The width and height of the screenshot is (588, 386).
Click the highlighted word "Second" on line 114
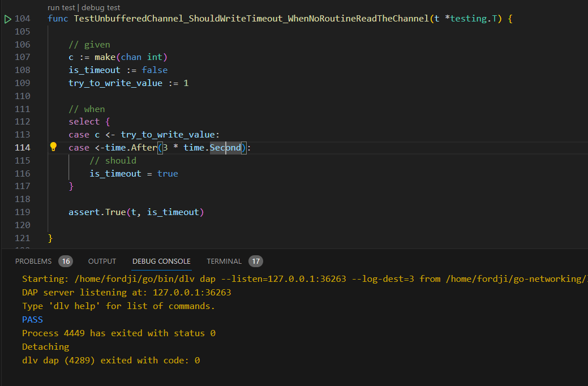pos(225,148)
